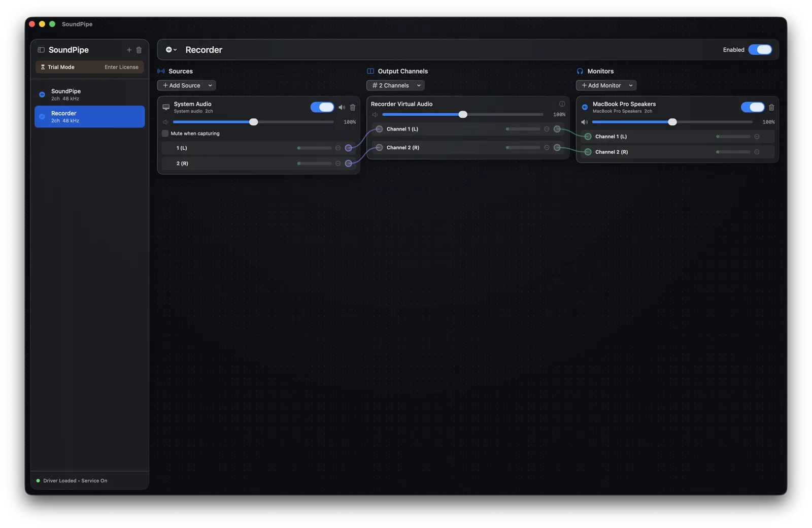The height and width of the screenshot is (528, 812).
Task: Open options for source channel 2 (R)
Action: pyautogui.click(x=338, y=163)
